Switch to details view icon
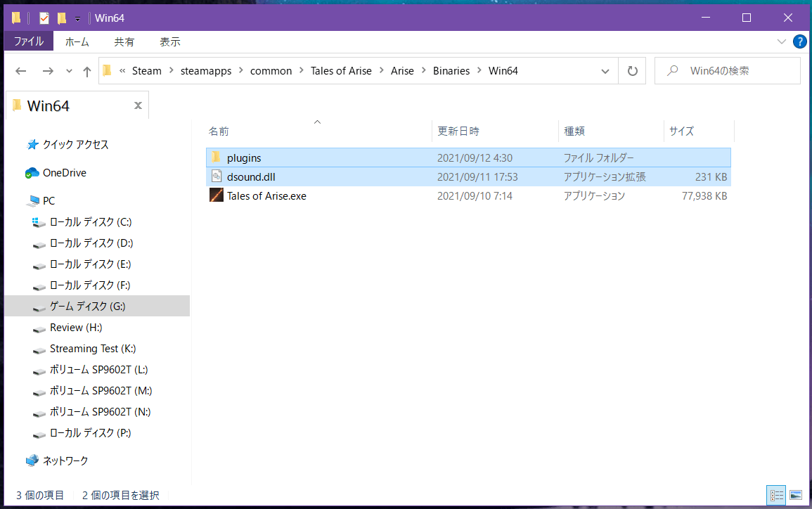The height and width of the screenshot is (509, 812). pyautogui.click(x=776, y=496)
